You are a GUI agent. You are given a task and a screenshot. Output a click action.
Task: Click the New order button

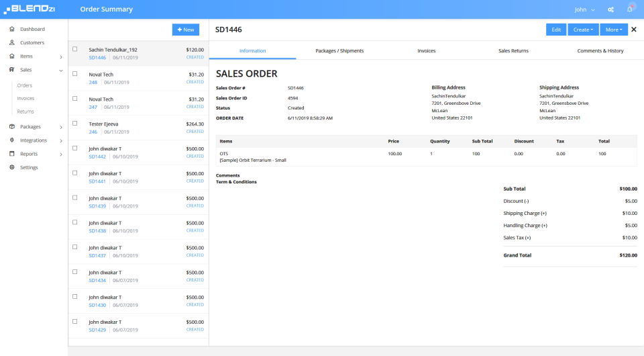186,30
